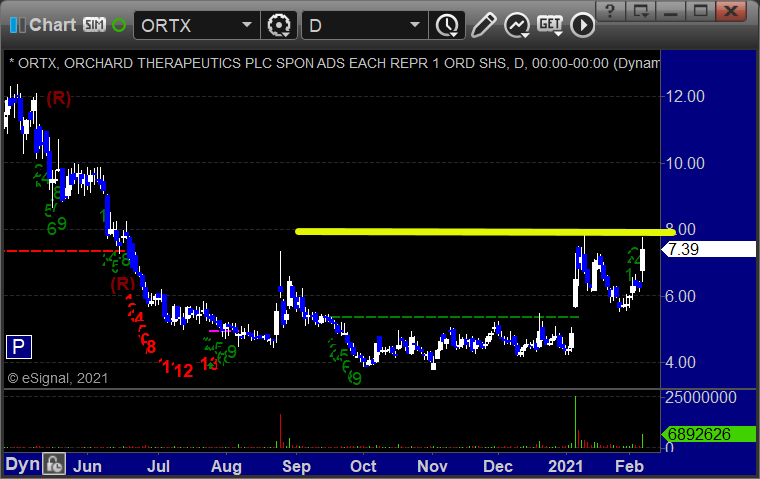
Task: Select the yellow horizontal resistance line
Action: (x=485, y=232)
